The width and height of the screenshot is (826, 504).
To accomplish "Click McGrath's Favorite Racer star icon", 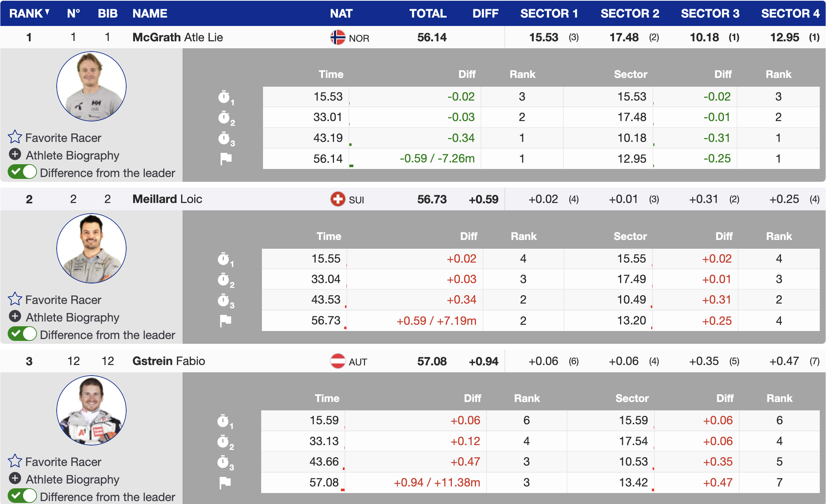I will pos(15,137).
